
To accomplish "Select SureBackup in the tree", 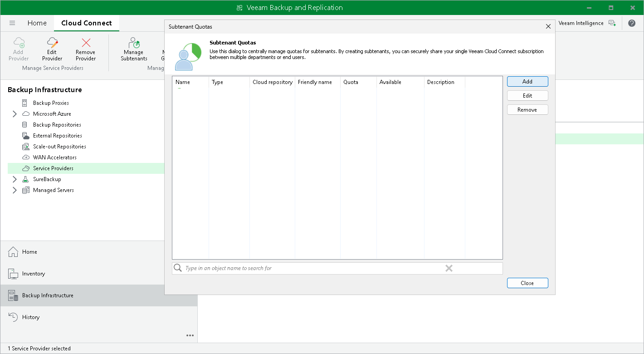I will pyautogui.click(x=47, y=179).
